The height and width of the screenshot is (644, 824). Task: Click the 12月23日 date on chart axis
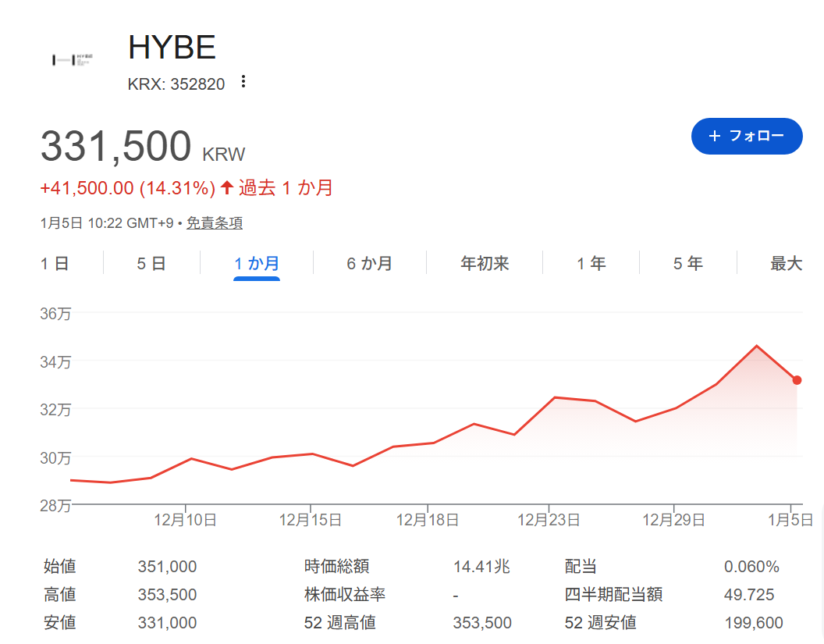point(549,519)
